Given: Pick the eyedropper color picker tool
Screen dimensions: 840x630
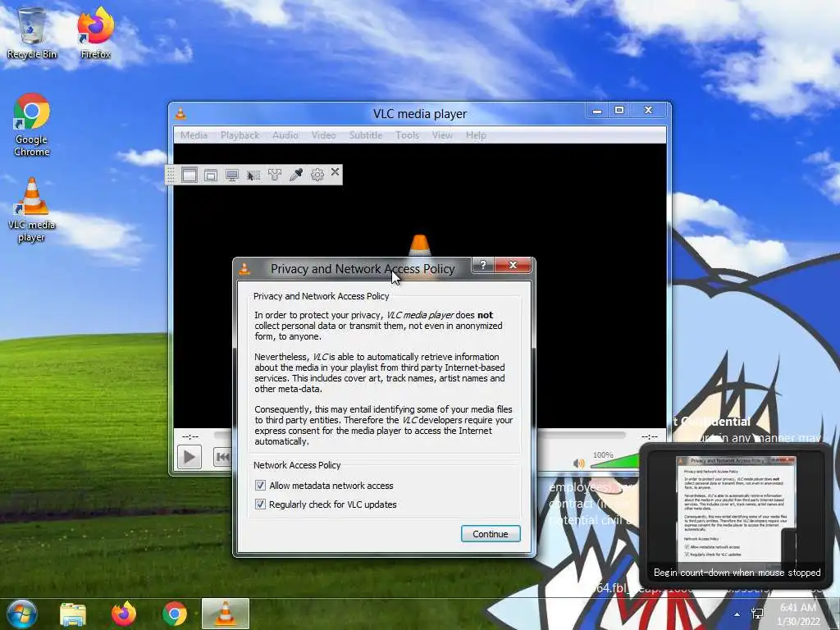Looking at the screenshot, I should click(295, 175).
